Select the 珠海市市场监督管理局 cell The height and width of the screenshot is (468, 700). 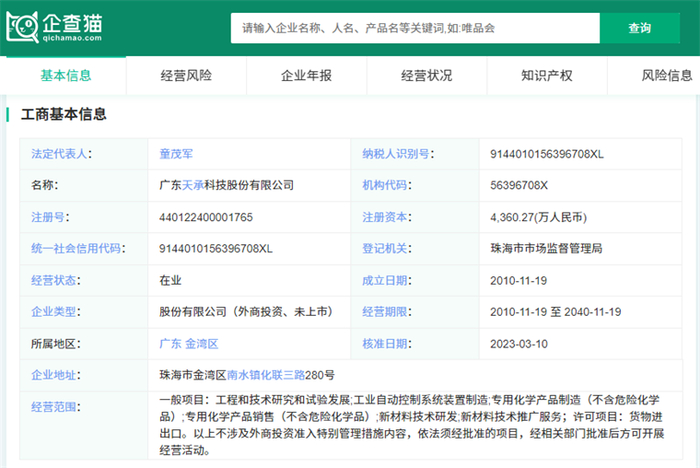point(546,248)
